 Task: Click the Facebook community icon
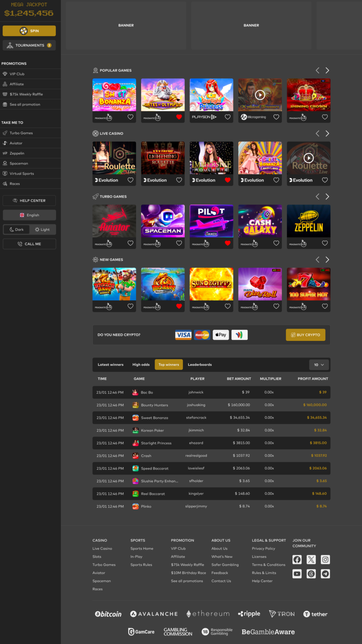tap(297, 559)
